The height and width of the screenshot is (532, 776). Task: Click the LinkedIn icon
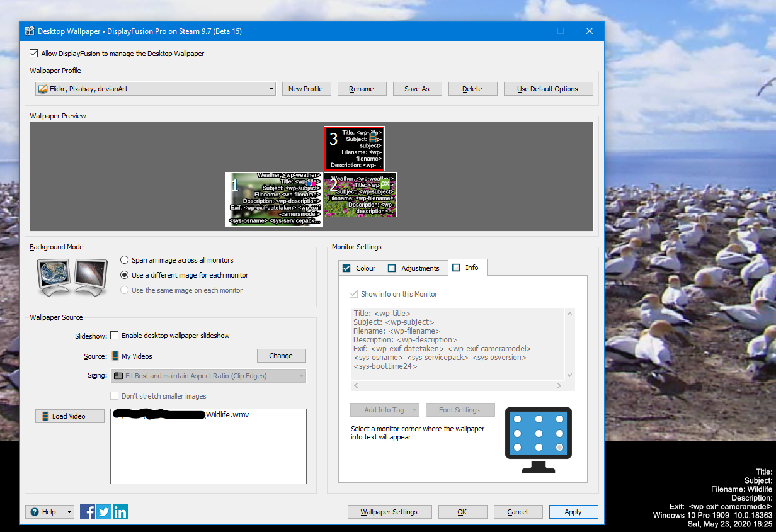[x=120, y=512]
